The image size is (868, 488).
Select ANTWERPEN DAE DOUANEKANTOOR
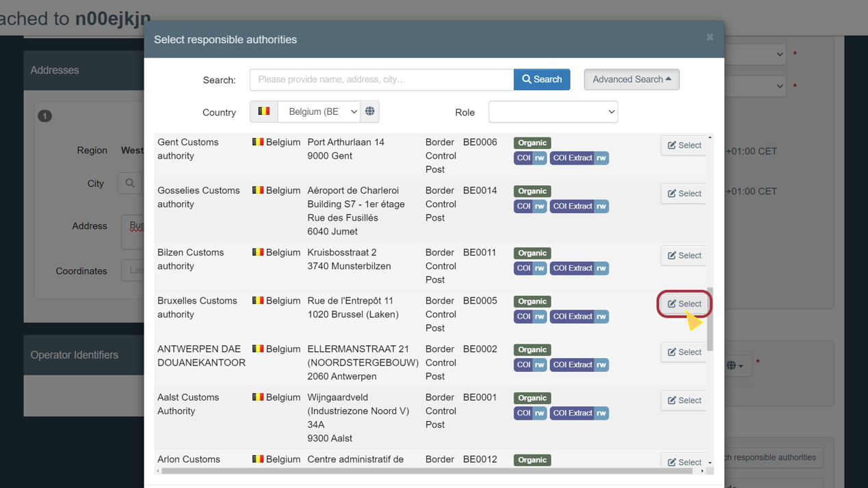pyautogui.click(x=684, y=352)
